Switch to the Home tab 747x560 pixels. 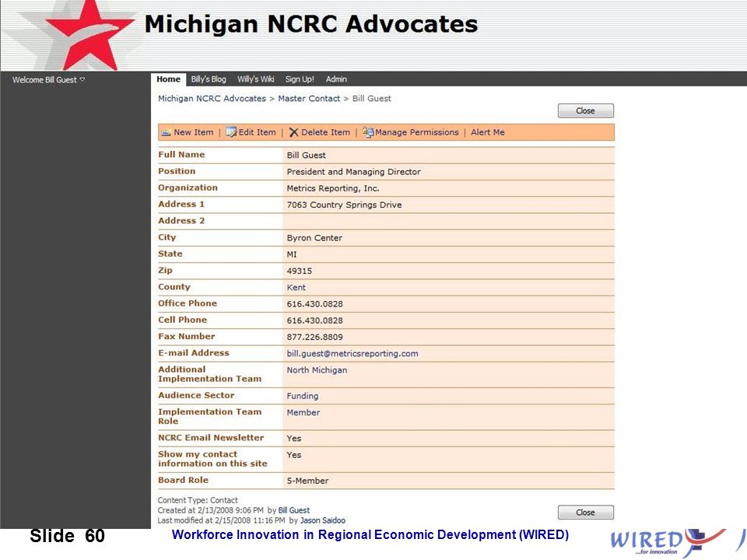(169, 79)
